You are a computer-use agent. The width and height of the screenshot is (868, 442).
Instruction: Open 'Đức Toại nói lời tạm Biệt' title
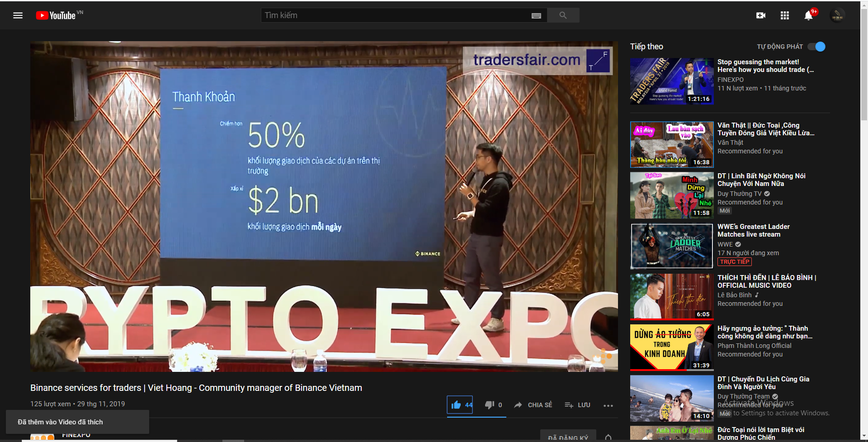[x=761, y=433]
